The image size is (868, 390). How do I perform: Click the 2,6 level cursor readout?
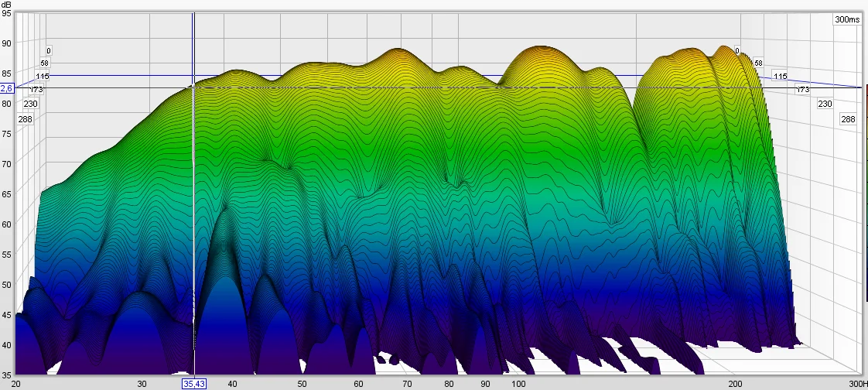tap(7, 88)
